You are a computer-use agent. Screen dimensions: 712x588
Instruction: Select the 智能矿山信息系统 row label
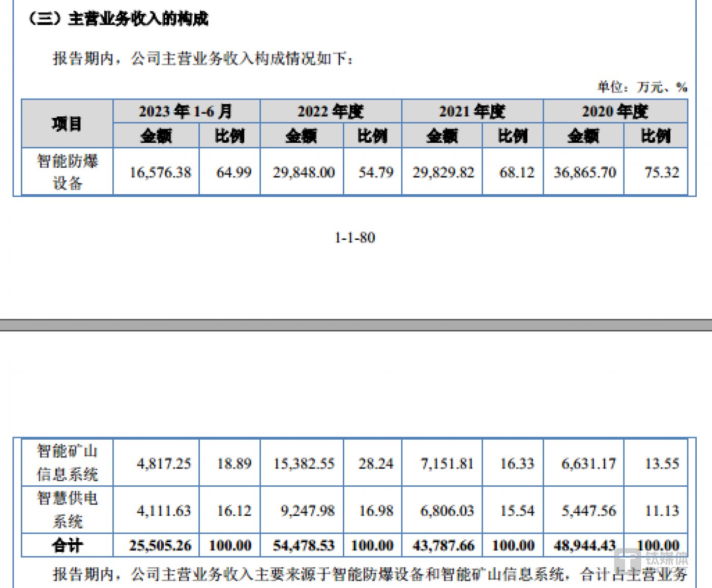pos(67,462)
